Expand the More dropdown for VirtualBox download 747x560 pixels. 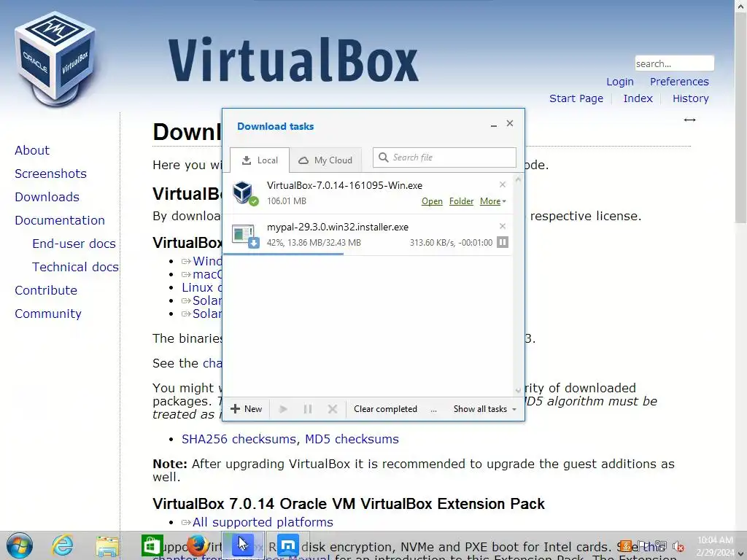click(x=492, y=201)
